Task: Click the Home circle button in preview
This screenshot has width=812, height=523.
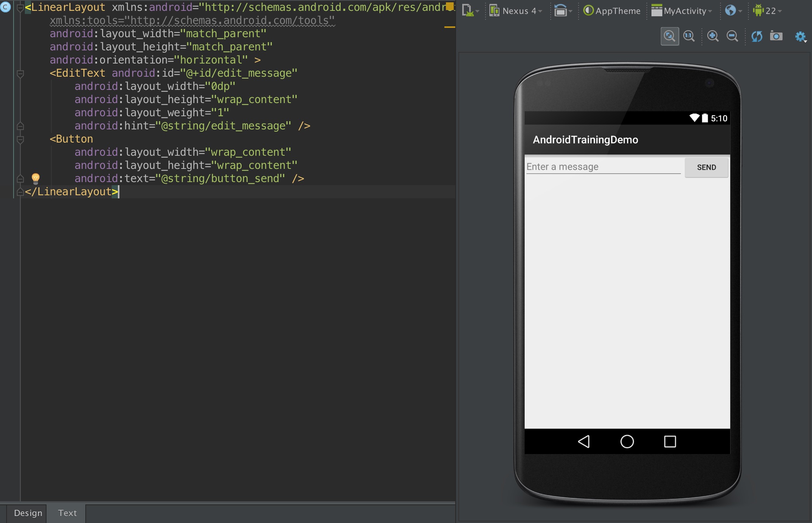Action: click(627, 441)
